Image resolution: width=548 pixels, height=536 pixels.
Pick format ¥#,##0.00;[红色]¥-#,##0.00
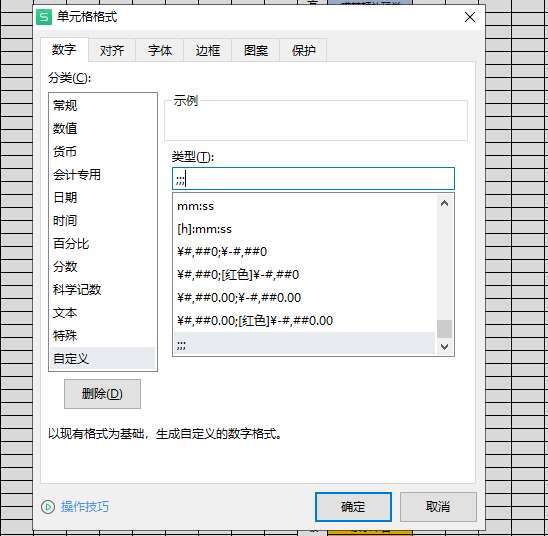[304, 320]
